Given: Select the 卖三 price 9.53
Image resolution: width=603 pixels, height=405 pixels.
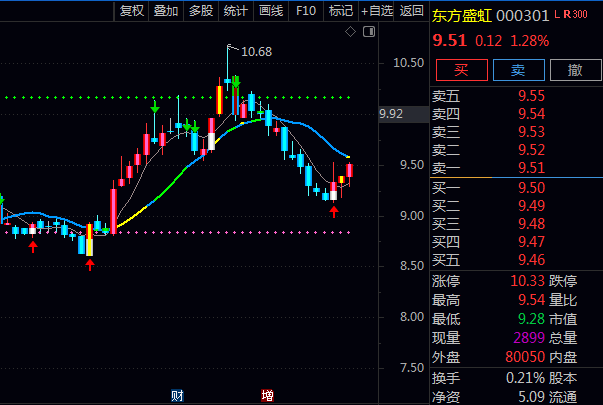Looking at the screenshot, I should pos(531,132).
